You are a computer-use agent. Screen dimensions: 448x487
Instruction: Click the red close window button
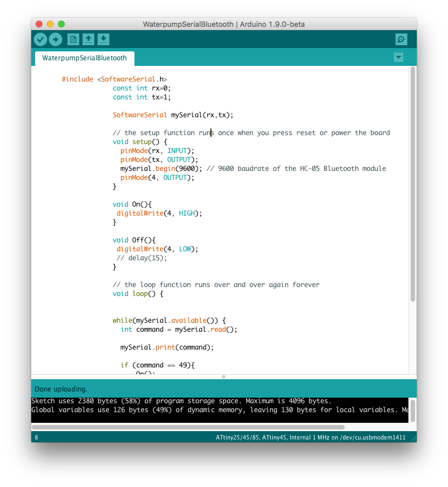tap(39, 24)
